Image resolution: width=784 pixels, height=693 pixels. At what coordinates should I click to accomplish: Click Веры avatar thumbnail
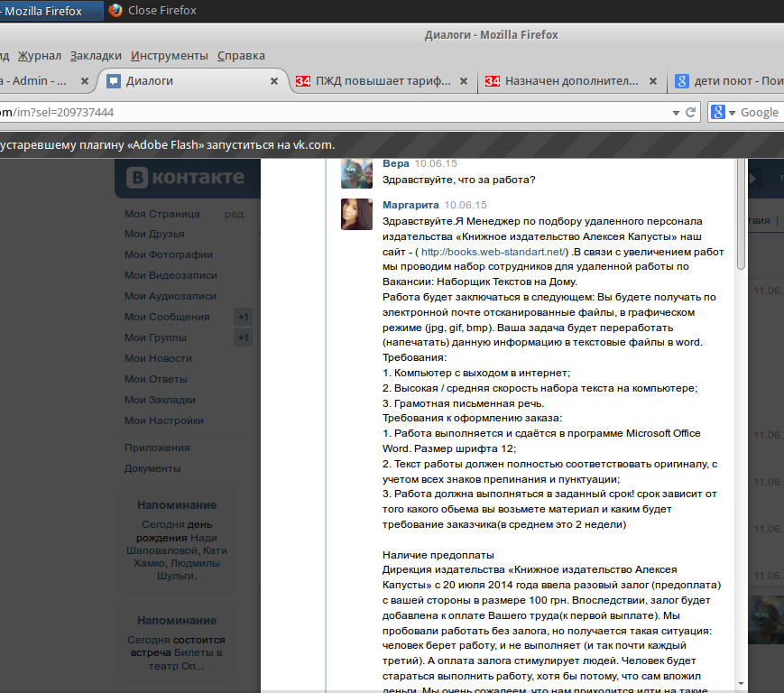356,173
